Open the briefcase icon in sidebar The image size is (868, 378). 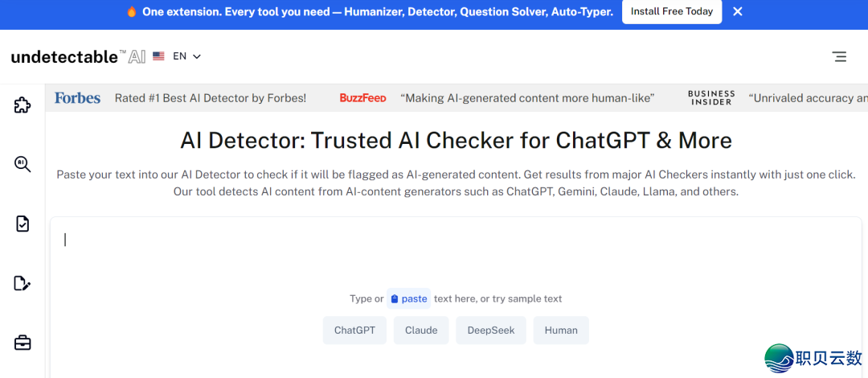point(23,343)
